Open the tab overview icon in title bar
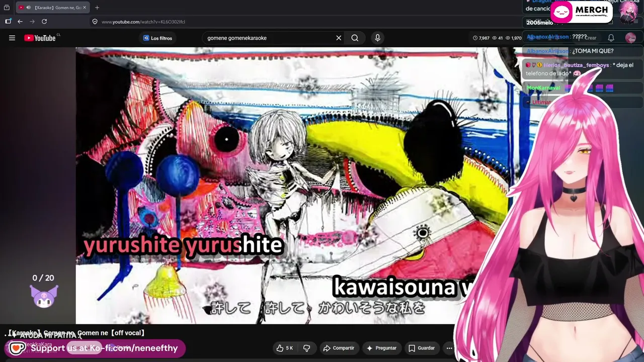This screenshot has height=362, width=644. [x=7, y=8]
